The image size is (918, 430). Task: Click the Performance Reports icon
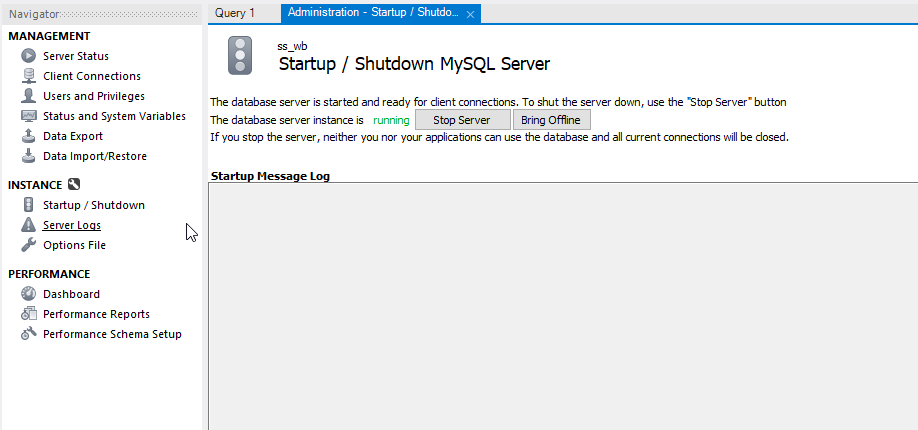pyautogui.click(x=28, y=314)
